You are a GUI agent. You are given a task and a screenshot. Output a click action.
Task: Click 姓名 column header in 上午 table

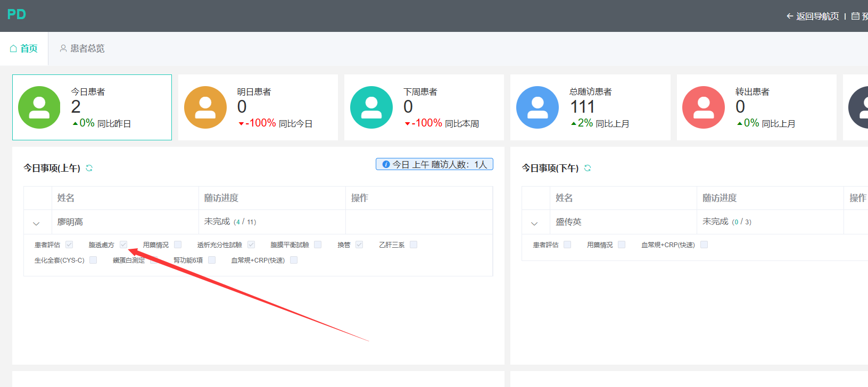[x=66, y=198]
